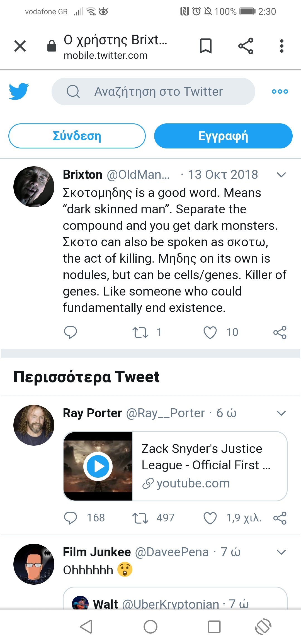Focus the Αναζήτηση στο Twitter search field

click(153, 91)
